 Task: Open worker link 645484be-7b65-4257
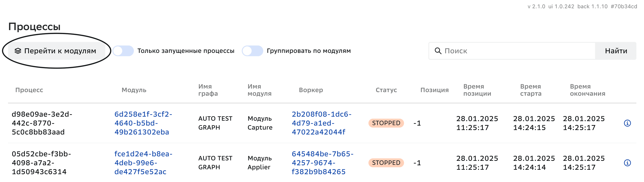pos(322,163)
